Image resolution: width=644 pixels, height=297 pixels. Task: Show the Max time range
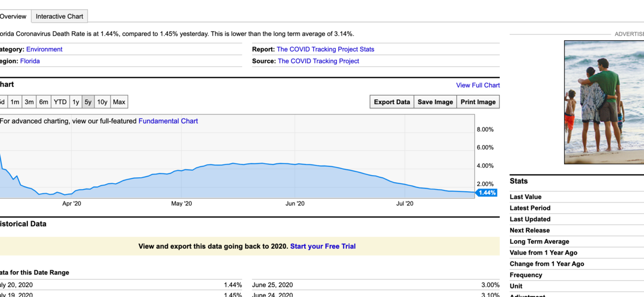(119, 102)
